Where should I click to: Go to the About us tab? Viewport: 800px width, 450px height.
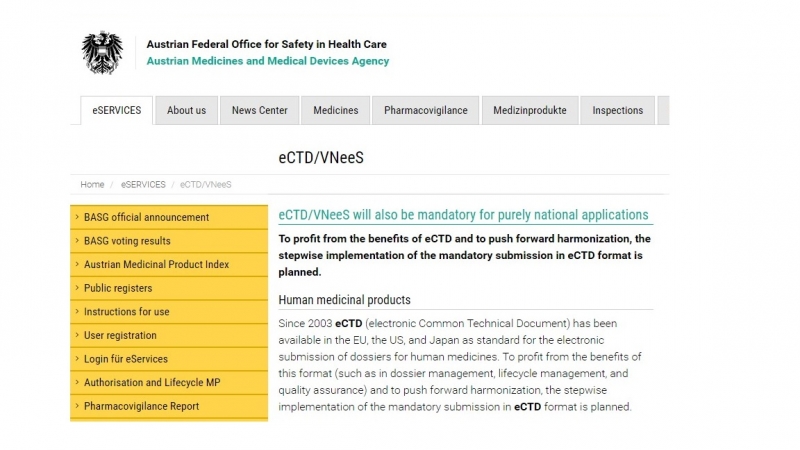186,110
